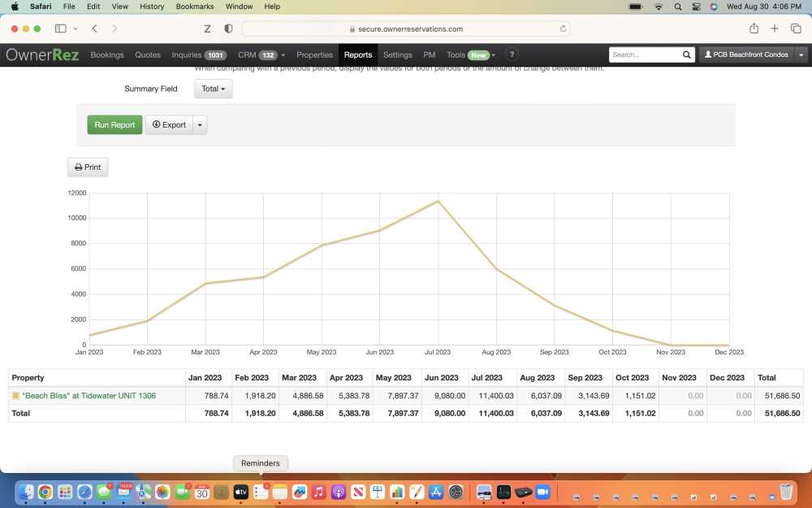Image resolution: width=812 pixels, height=508 pixels.
Task: Open the Safari share menu
Action: tap(754, 28)
